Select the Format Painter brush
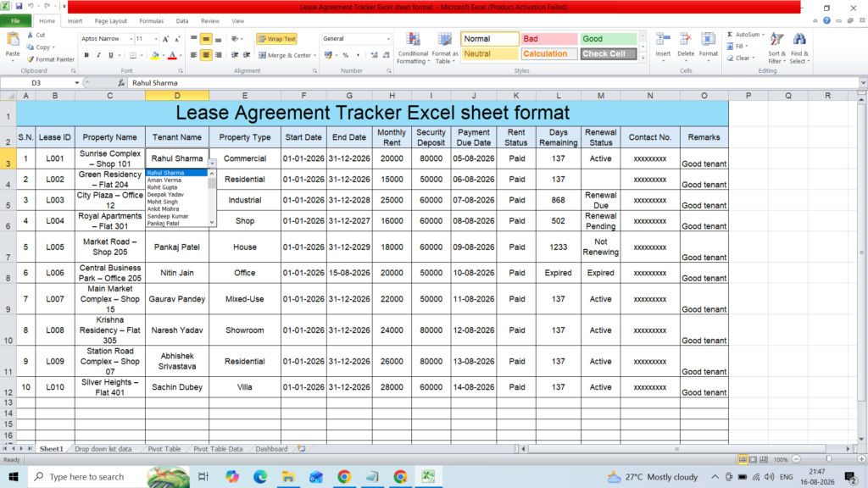 31,59
